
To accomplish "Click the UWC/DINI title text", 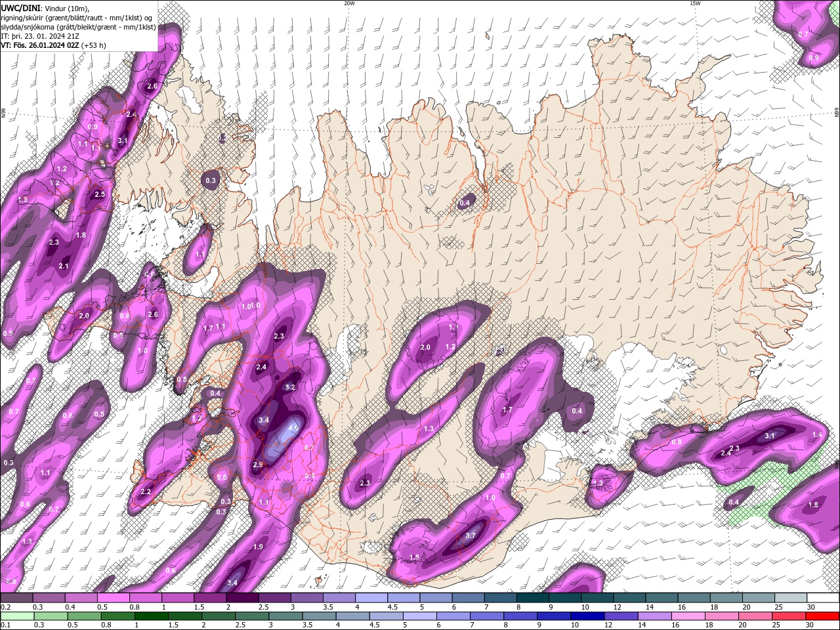I will pos(20,8).
